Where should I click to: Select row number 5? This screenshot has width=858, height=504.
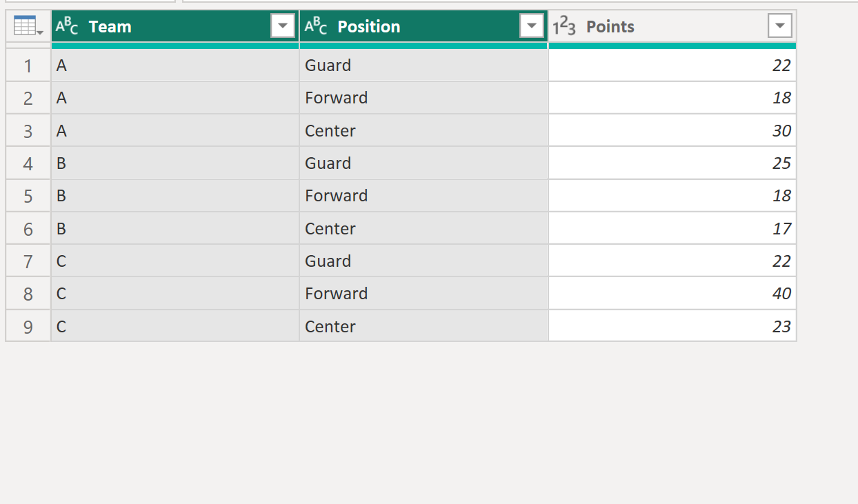point(28,196)
